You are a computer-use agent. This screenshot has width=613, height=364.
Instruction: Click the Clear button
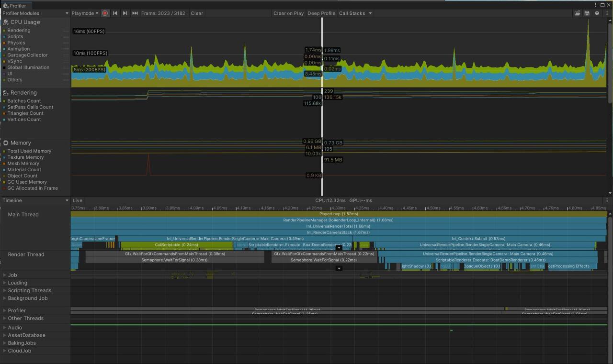[x=197, y=13]
